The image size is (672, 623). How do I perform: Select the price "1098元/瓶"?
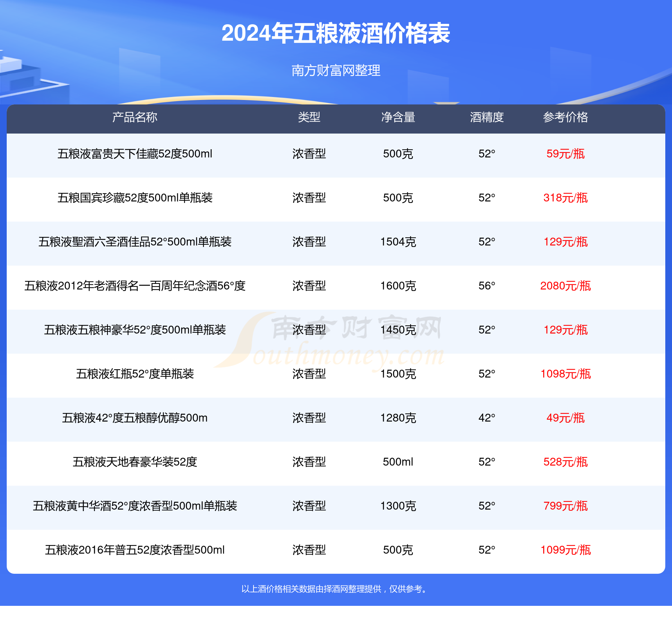pos(566,374)
